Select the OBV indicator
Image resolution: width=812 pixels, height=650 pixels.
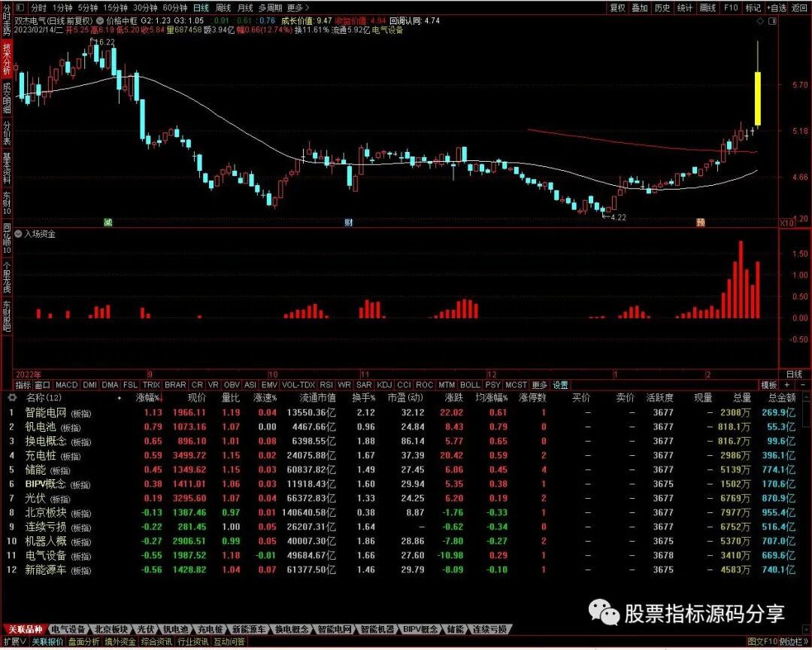click(232, 385)
